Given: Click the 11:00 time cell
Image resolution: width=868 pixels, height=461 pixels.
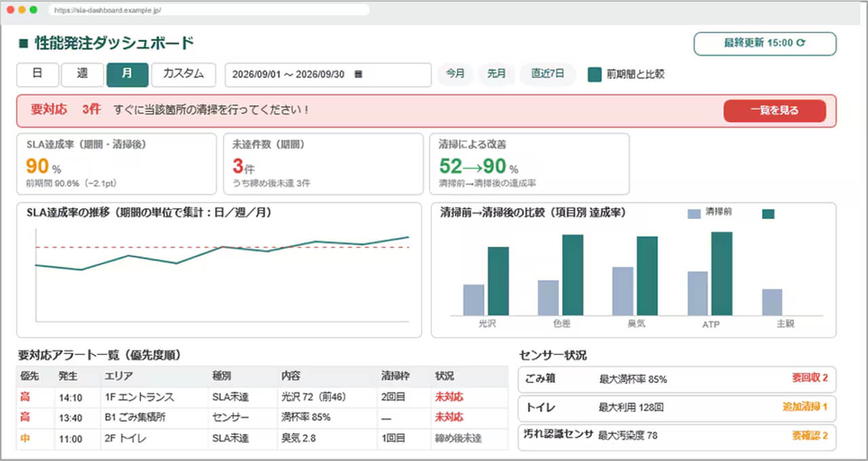Looking at the screenshot, I should pos(71,439).
